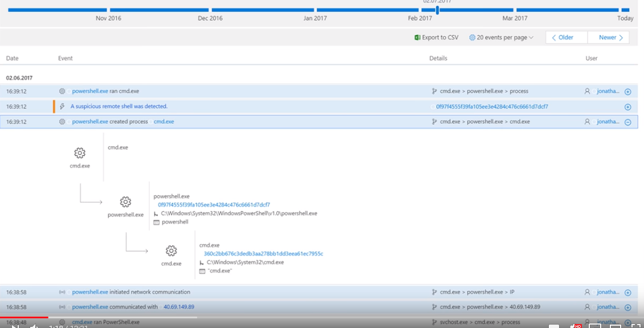The width and height of the screenshot is (644, 328).
Task: Jump to Nov 2016 segment on timeline
Action: (58, 10)
